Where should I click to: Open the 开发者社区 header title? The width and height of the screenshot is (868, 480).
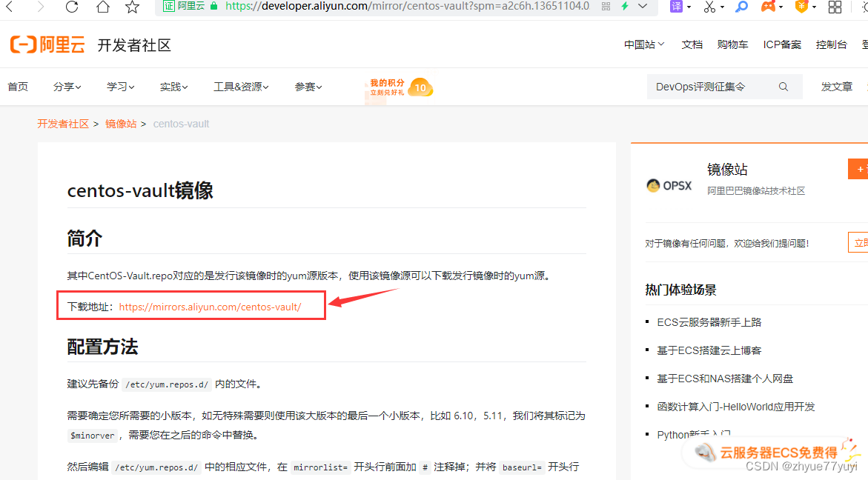click(134, 45)
